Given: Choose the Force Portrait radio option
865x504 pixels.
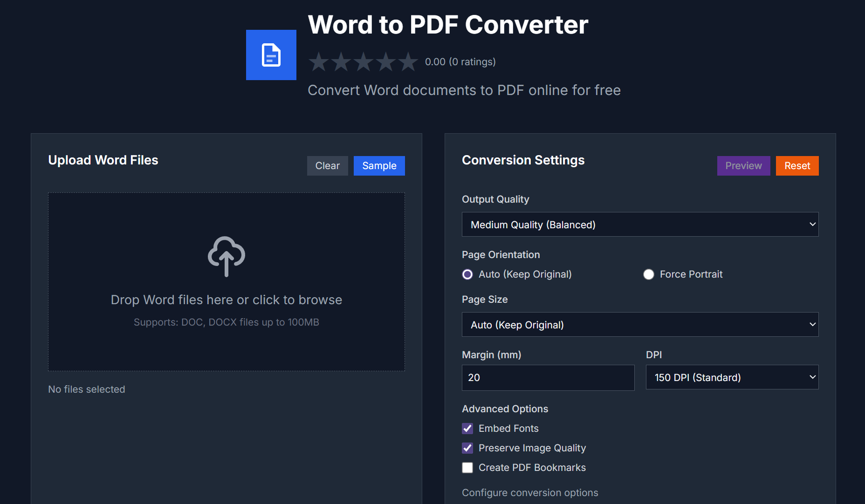Looking at the screenshot, I should point(649,274).
